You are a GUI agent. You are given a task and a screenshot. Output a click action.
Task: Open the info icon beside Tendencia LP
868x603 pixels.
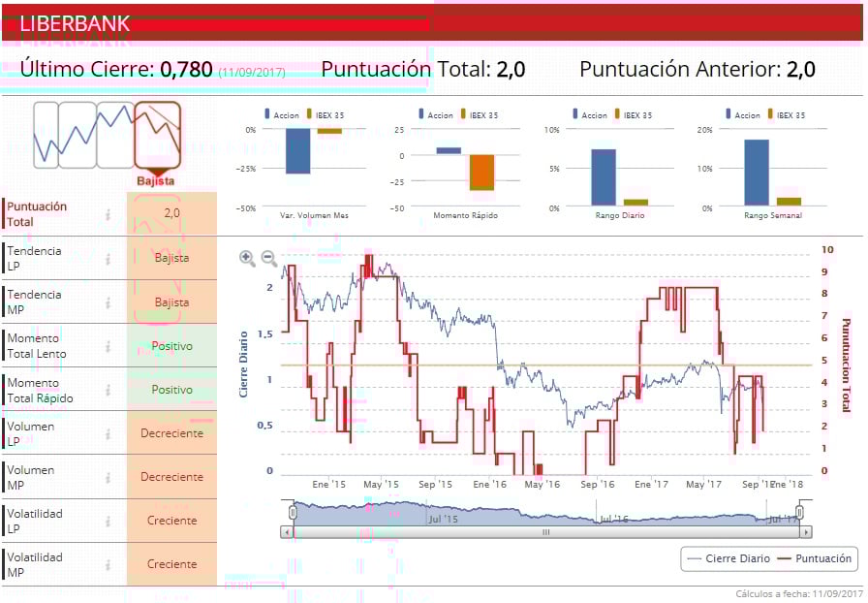click(108, 258)
